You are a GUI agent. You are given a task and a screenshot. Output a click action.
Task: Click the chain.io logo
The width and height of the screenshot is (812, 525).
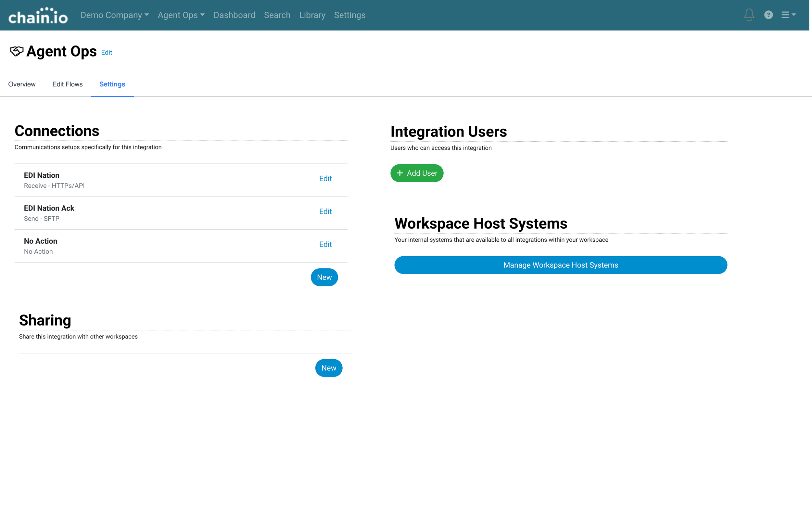pos(38,16)
